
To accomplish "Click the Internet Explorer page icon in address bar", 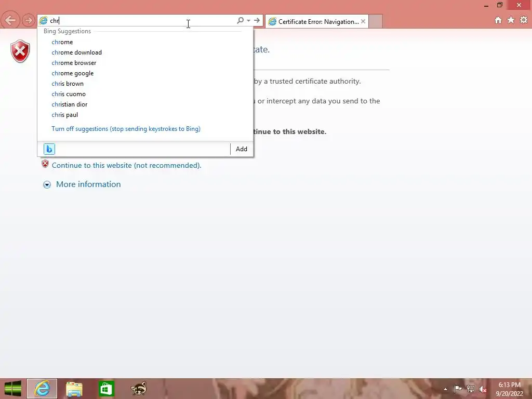I will pyautogui.click(x=43, y=20).
